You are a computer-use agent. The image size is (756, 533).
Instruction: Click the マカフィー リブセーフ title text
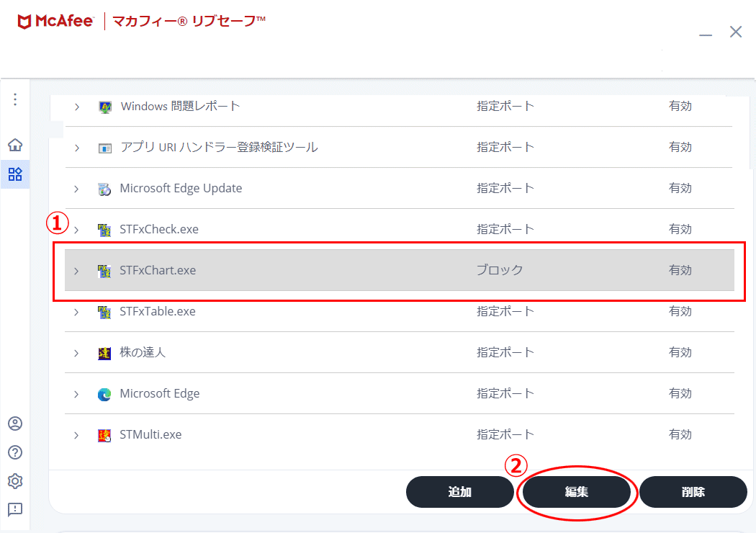coord(189,21)
